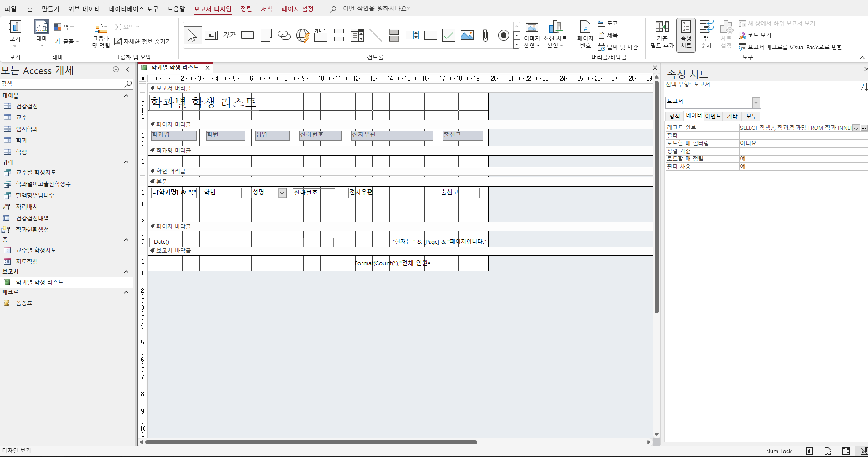
Task: Select the Label control (가가) tool
Action: pos(229,35)
